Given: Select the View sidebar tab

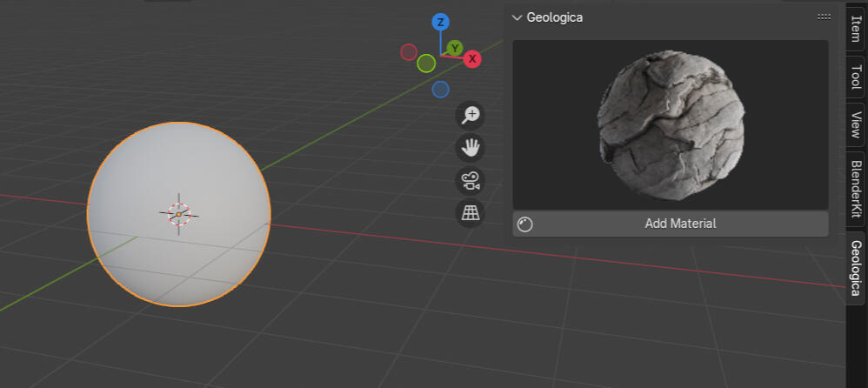Looking at the screenshot, I should pyautogui.click(x=855, y=125).
